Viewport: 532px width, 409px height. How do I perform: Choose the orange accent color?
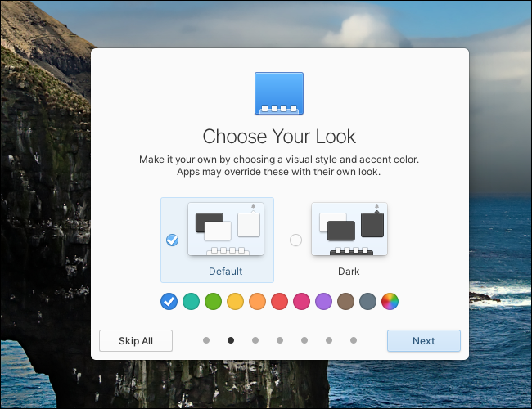[257, 301]
